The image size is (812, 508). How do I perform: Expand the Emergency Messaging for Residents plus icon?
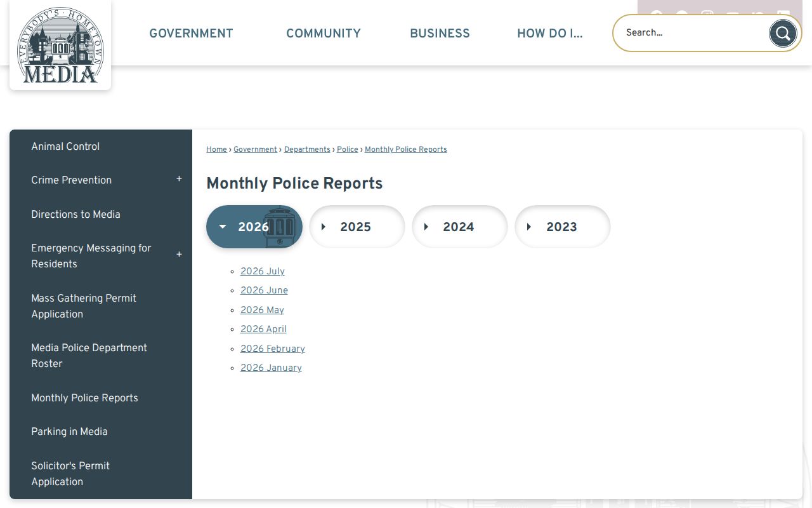click(179, 255)
